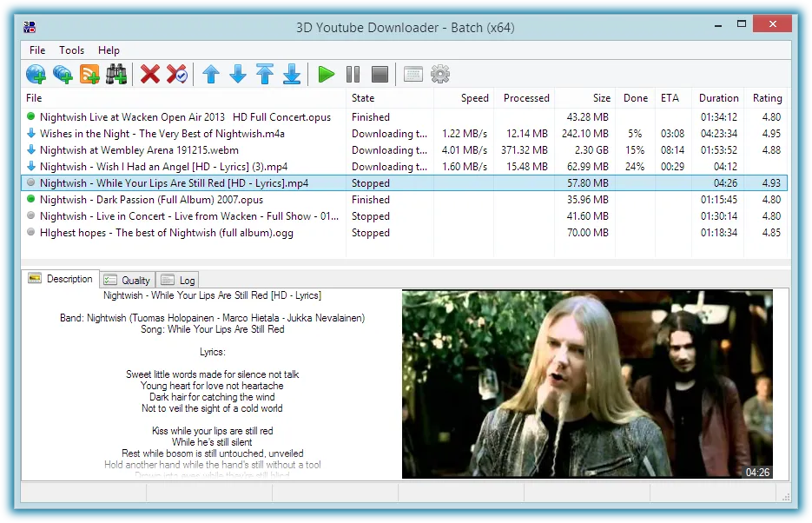Send download to bottom of queue

[x=293, y=74]
